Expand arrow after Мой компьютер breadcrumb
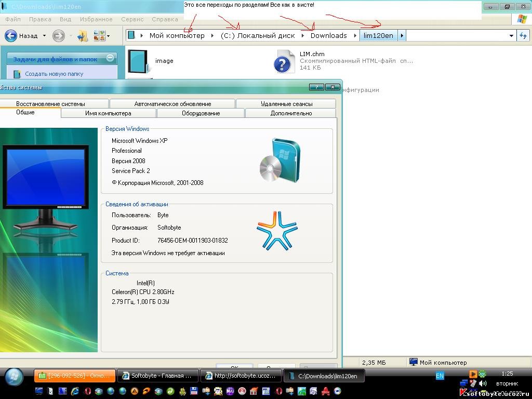 click(212, 36)
